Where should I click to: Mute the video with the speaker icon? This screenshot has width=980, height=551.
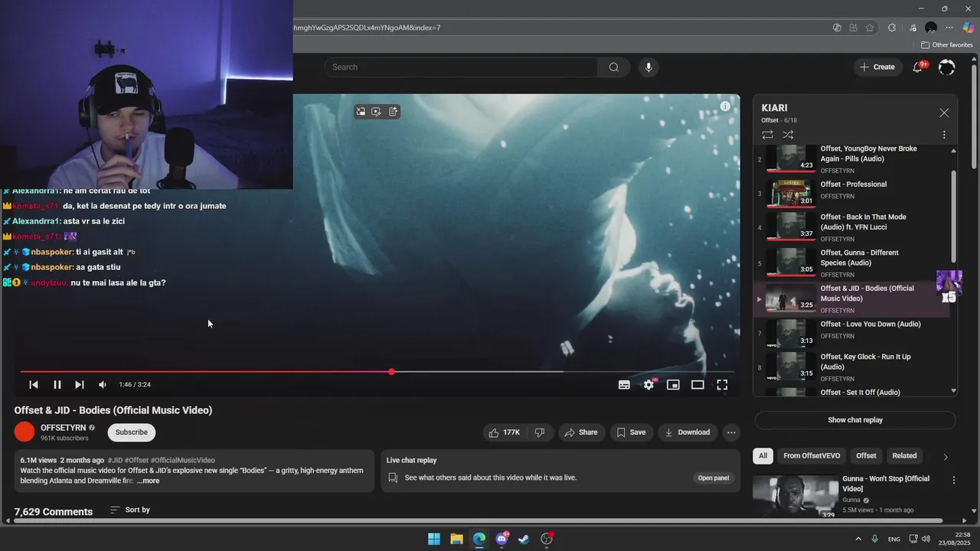click(103, 385)
